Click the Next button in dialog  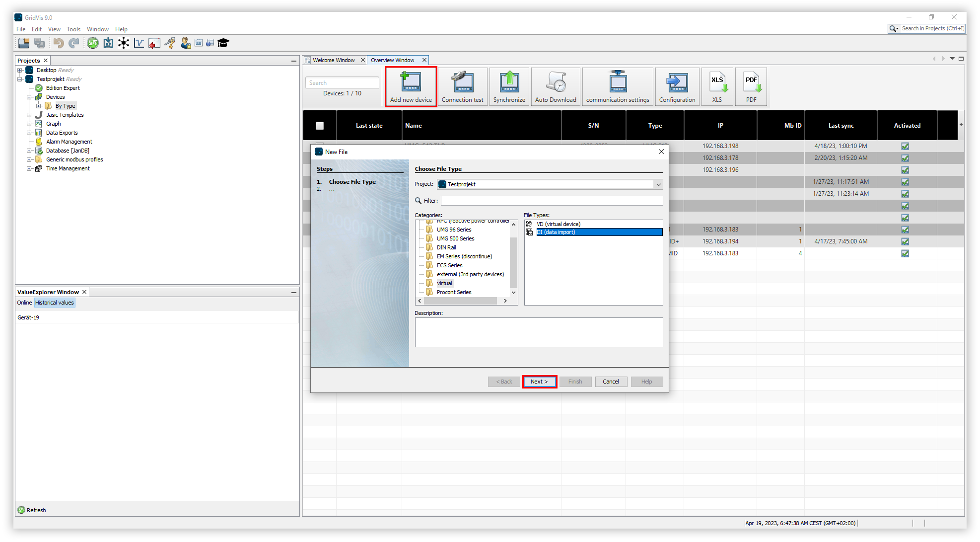click(x=539, y=382)
